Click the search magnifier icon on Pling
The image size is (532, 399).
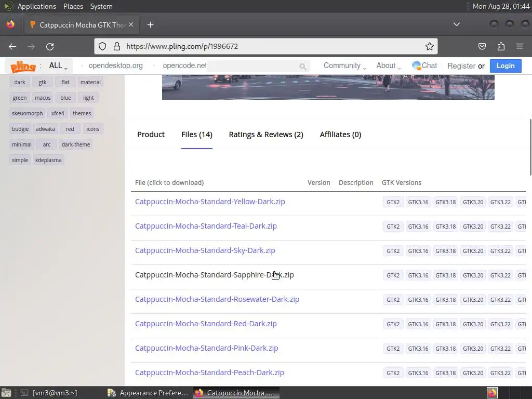pyautogui.click(x=303, y=66)
